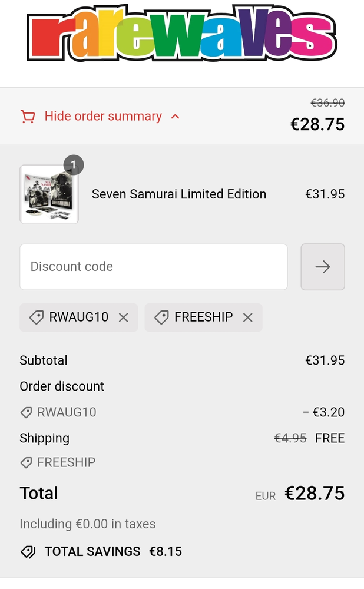Open the Seven Samurai product thumbnail

(49, 194)
